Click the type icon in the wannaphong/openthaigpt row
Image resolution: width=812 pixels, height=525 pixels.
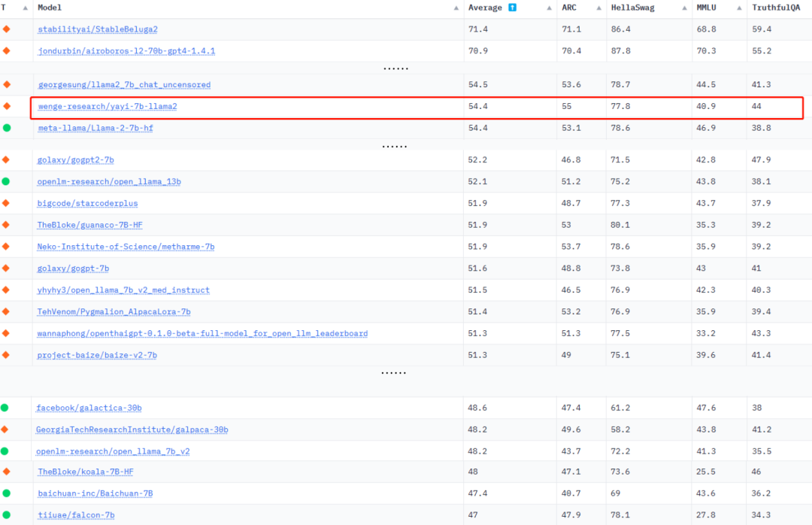coord(6,333)
